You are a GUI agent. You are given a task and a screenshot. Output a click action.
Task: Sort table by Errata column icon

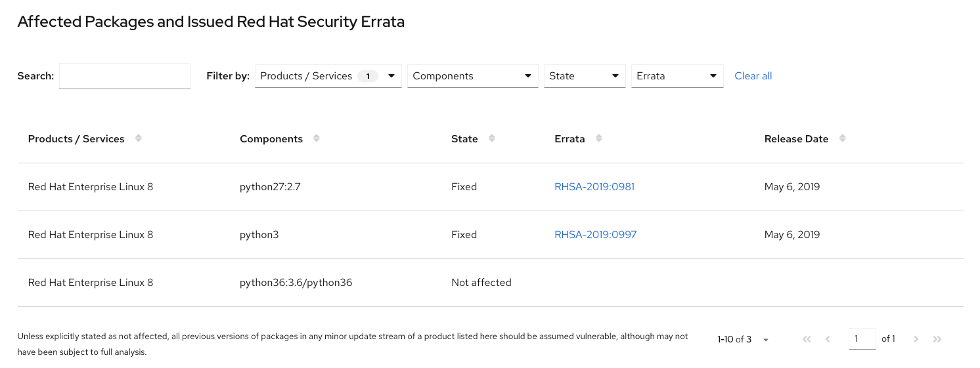(598, 139)
